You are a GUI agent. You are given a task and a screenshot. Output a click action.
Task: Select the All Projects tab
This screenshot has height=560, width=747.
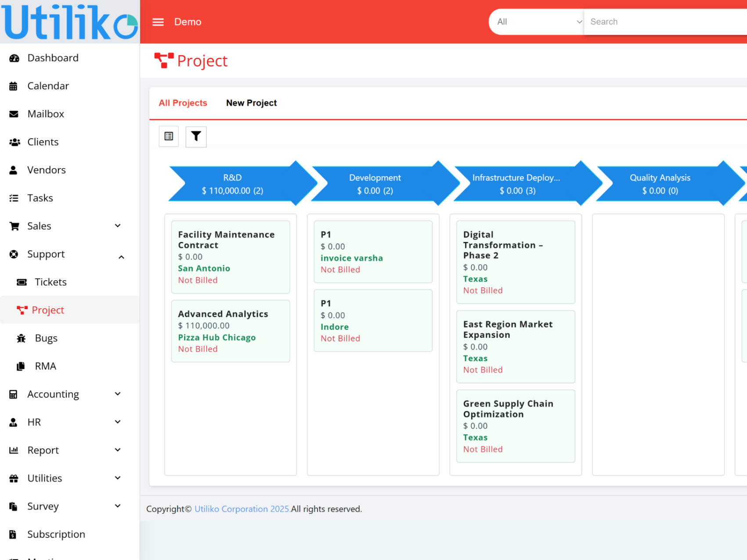point(183,103)
